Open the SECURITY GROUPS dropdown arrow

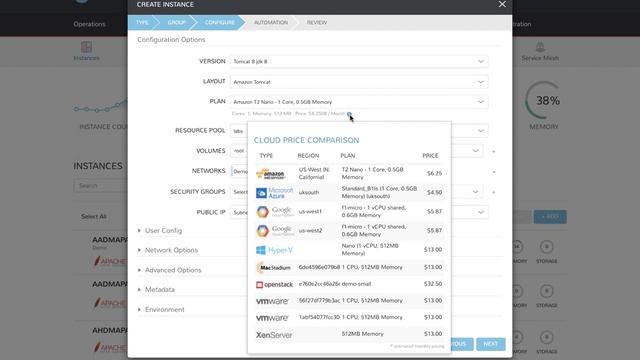476,192
